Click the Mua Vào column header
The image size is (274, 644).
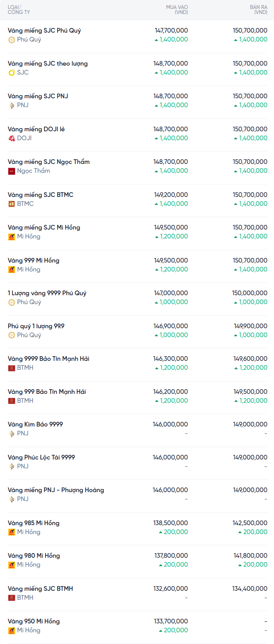click(177, 10)
